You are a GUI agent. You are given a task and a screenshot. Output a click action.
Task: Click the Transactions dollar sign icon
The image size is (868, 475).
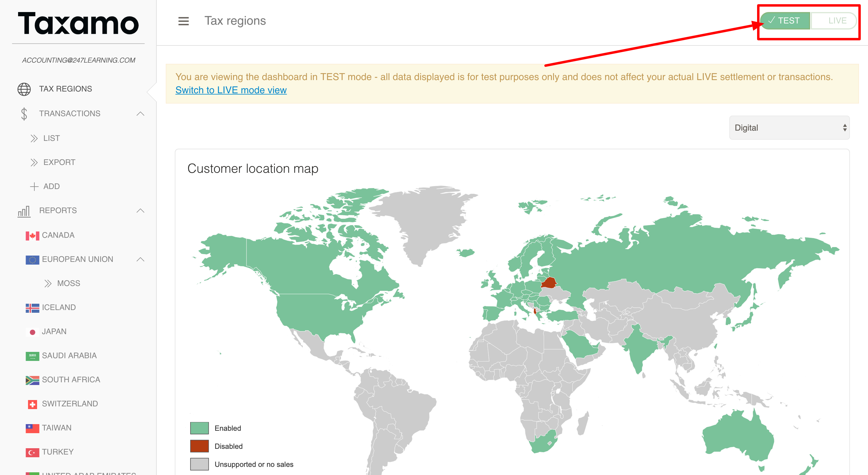(x=24, y=114)
